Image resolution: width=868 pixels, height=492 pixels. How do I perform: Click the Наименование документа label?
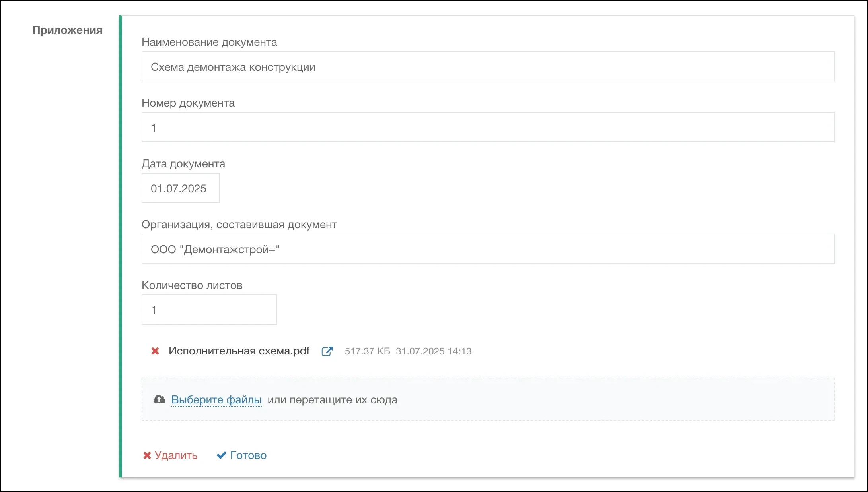(209, 42)
